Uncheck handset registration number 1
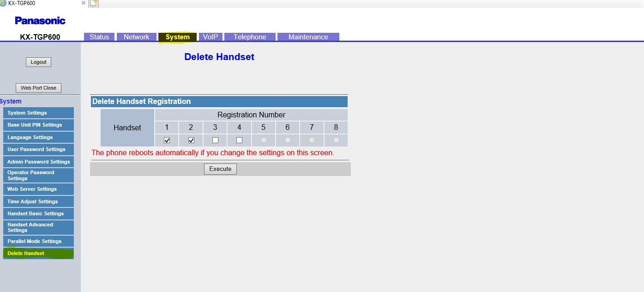Image resolution: width=644 pixels, height=292 pixels. tap(166, 140)
